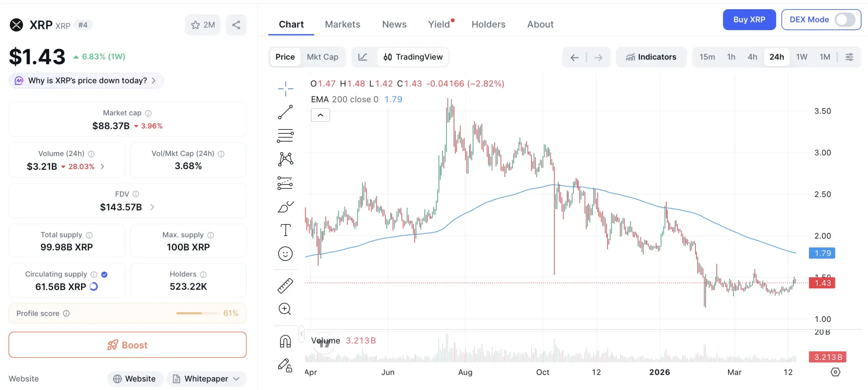Add XRP to watchlist via star
The width and height of the screenshot is (868, 390).
pos(196,24)
